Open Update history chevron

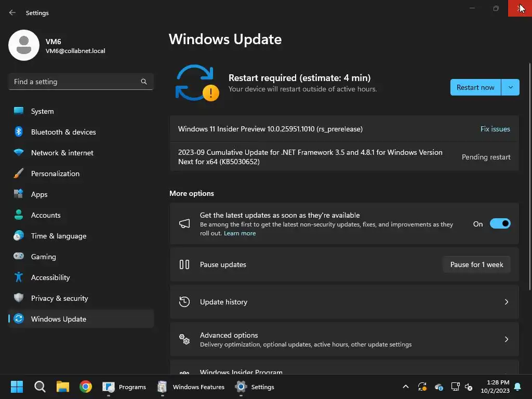pos(506,302)
